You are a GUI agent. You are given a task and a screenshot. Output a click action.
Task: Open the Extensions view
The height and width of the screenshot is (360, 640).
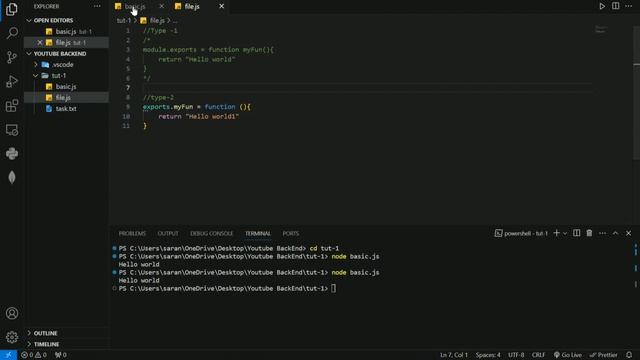12,106
